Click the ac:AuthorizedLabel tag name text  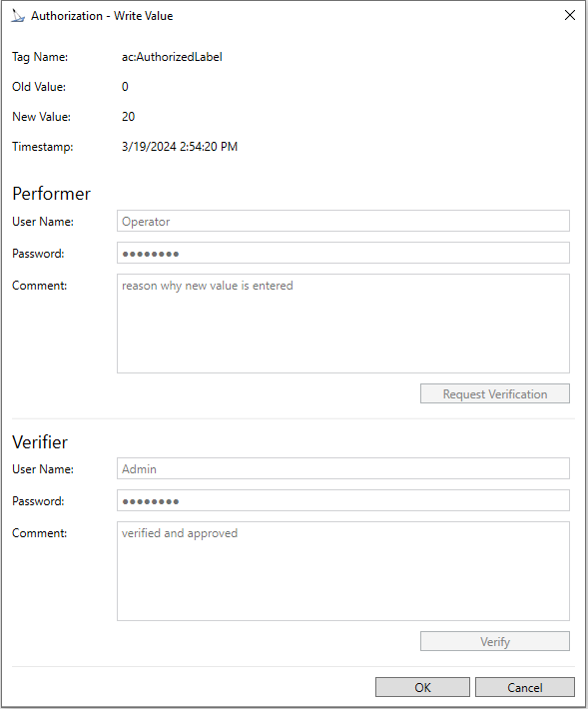coord(172,57)
